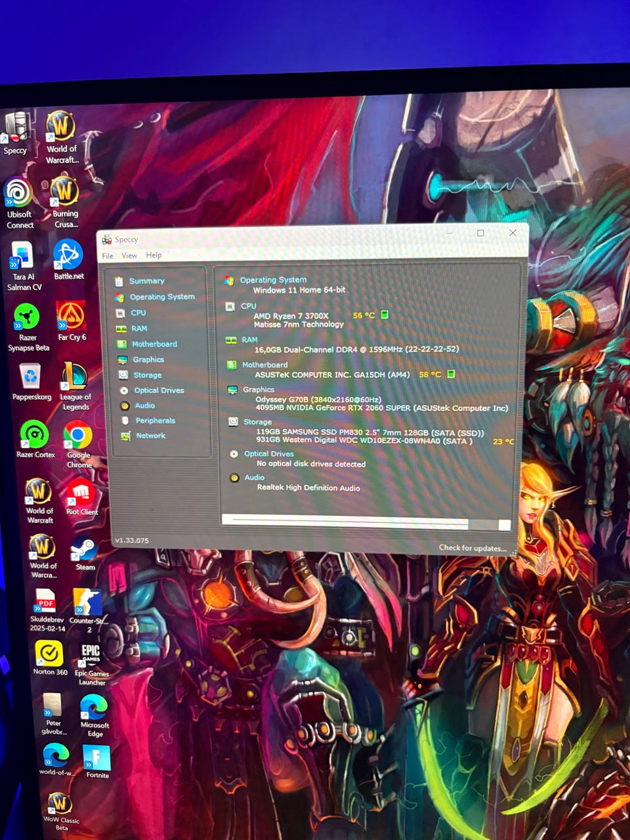Open Ubisoft Connect desktop icon
This screenshot has width=630, height=840.
pos(20,203)
